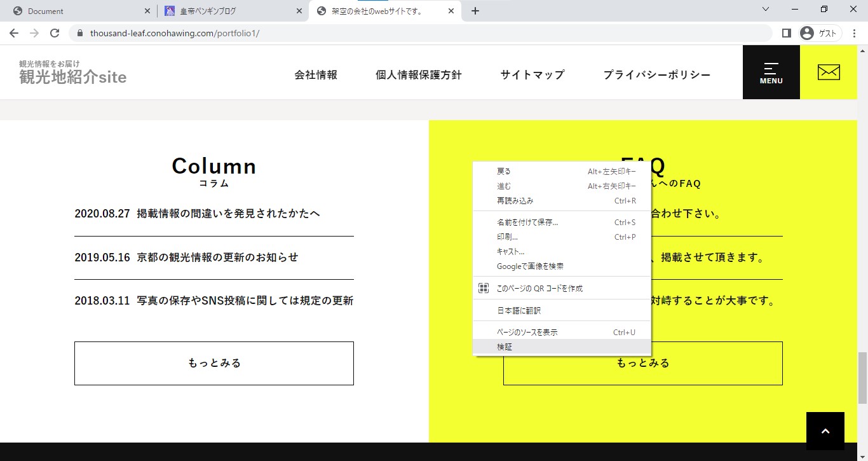
Task: Select Googleで画像を検索 menu entry
Action: coord(562,266)
